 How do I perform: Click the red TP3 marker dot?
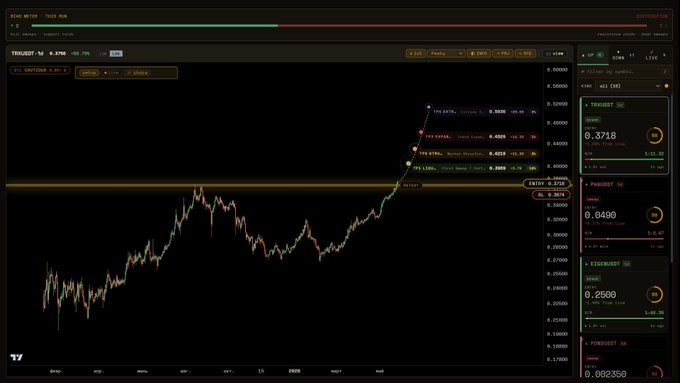point(421,132)
